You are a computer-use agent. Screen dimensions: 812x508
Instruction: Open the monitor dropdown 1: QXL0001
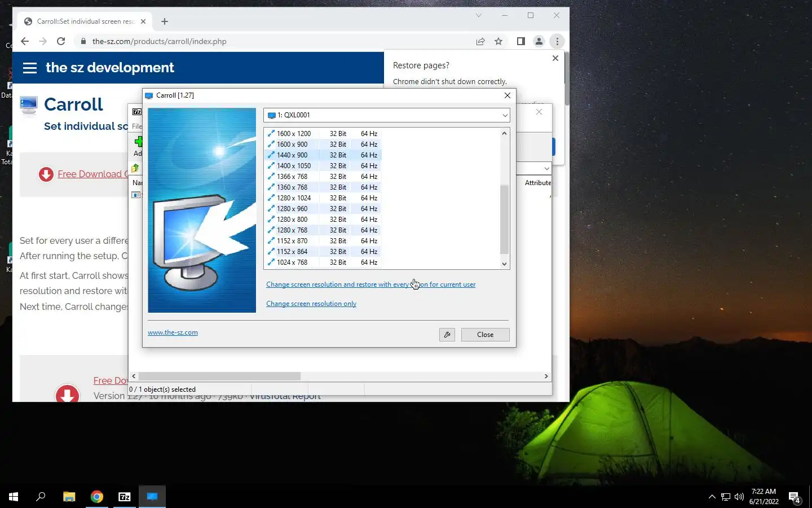tap(386, 115)
